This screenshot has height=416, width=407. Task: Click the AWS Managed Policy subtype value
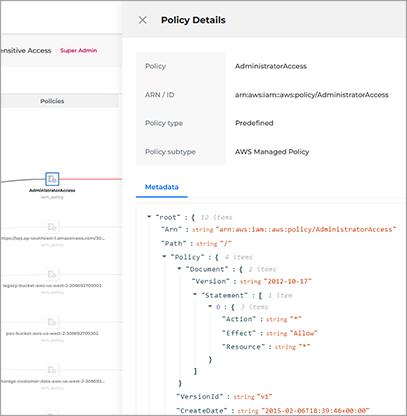click(272, 152)
